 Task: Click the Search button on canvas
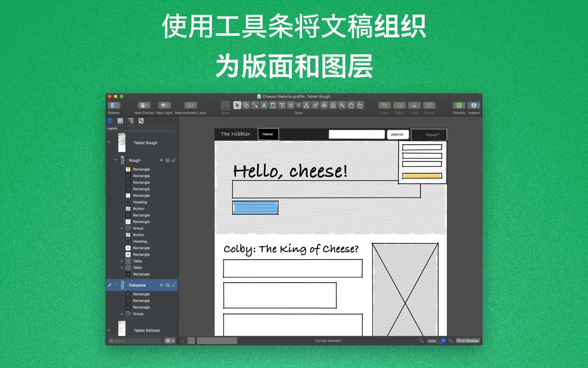pos(397,134)
